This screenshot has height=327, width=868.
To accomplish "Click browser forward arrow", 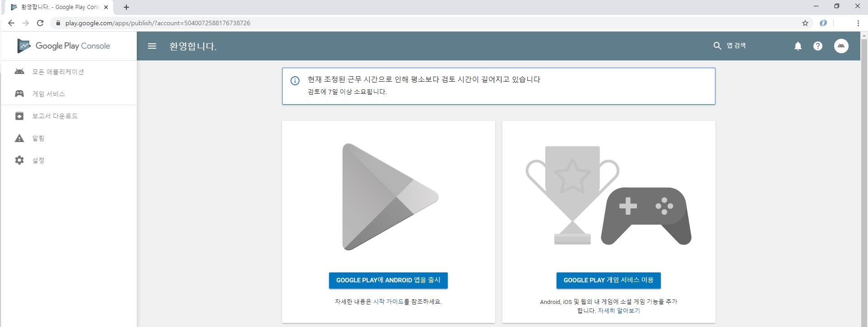I will pyautogui.click(x=26, y=23).
